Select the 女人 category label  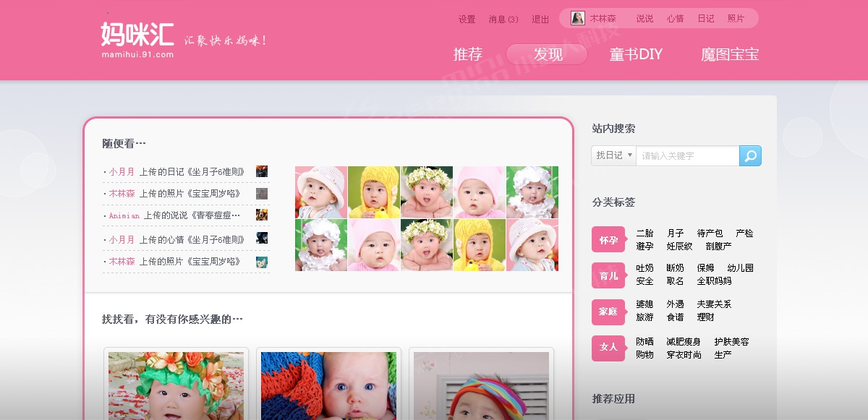tap(608, 348)
